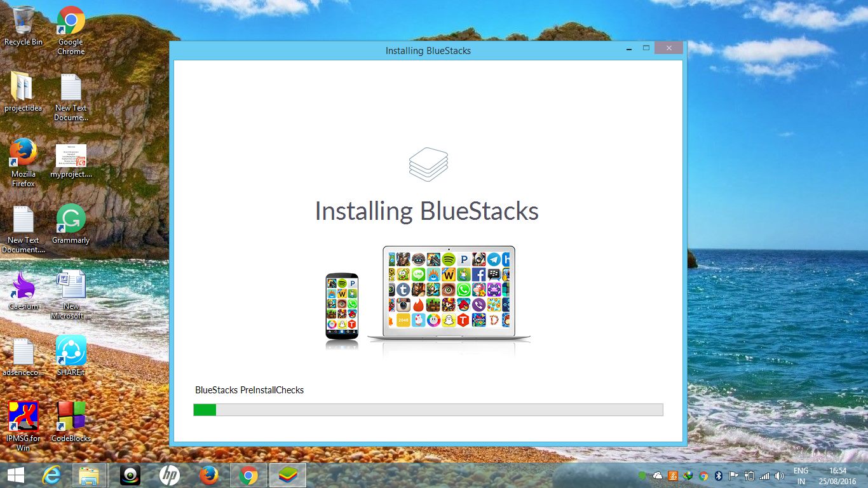Screen dimensions: 868x488
Task: Open the Windows Start button
Action: coord(16,475)
